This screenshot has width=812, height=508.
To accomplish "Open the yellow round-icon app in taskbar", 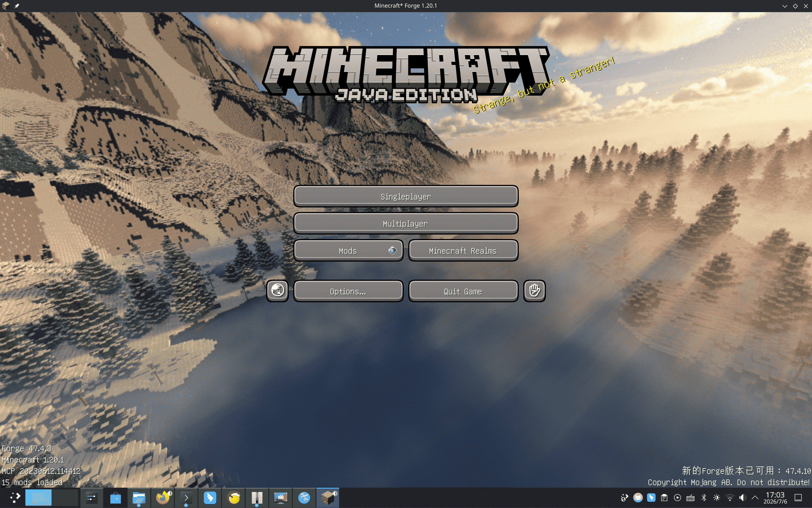I will tap(233, 498).
